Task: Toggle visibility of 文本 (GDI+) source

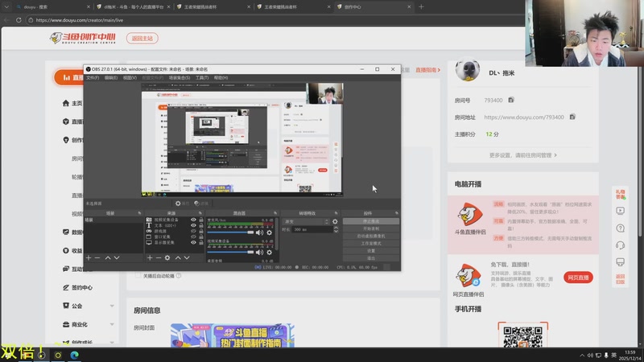Action: point(193,225)
